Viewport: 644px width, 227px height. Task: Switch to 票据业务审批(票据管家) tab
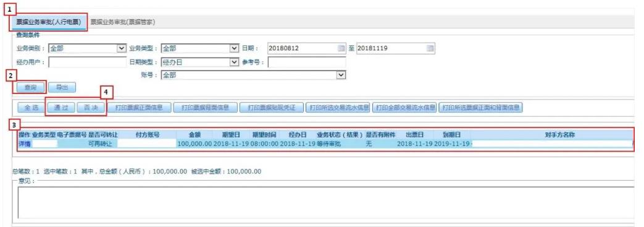point(123,22)
